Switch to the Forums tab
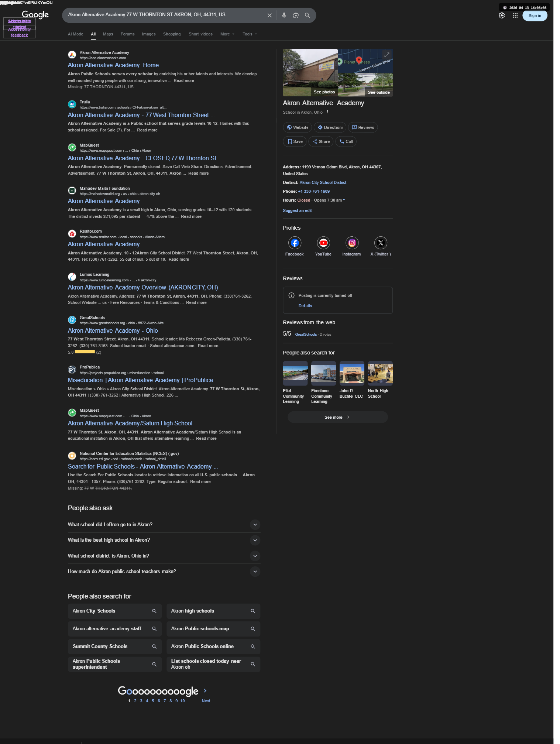This screenshot has width=560, height=744. coord(127,34)
